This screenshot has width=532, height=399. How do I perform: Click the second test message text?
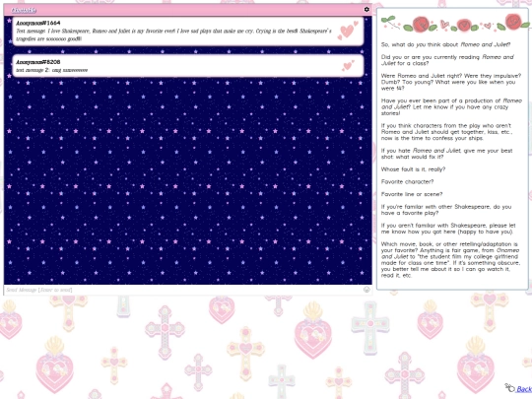52,70
